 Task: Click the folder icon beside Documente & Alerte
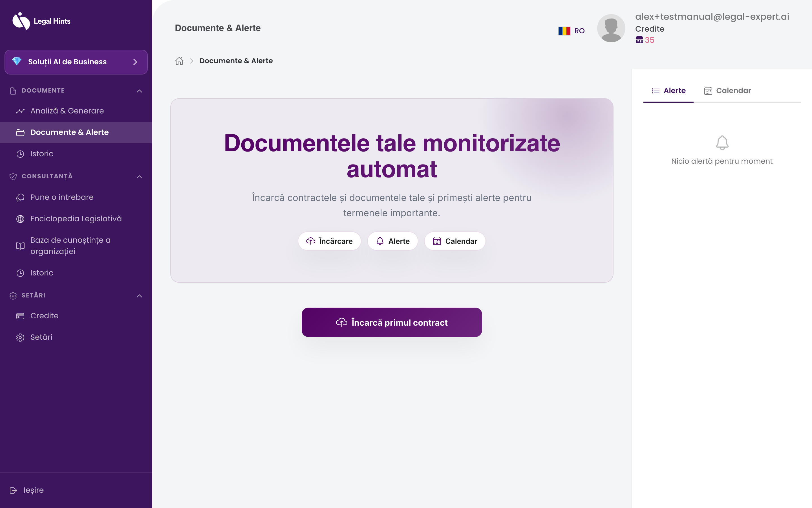click(x=20, y=132)
